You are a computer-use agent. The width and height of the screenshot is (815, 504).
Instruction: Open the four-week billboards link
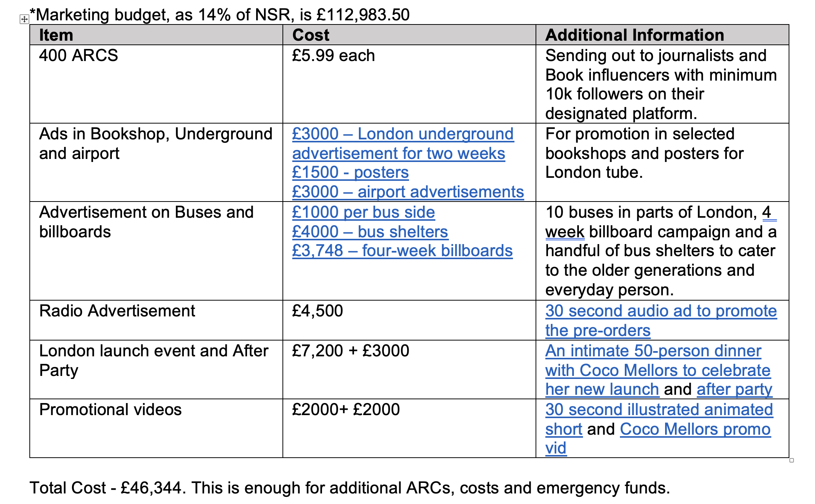click(402, 251)
